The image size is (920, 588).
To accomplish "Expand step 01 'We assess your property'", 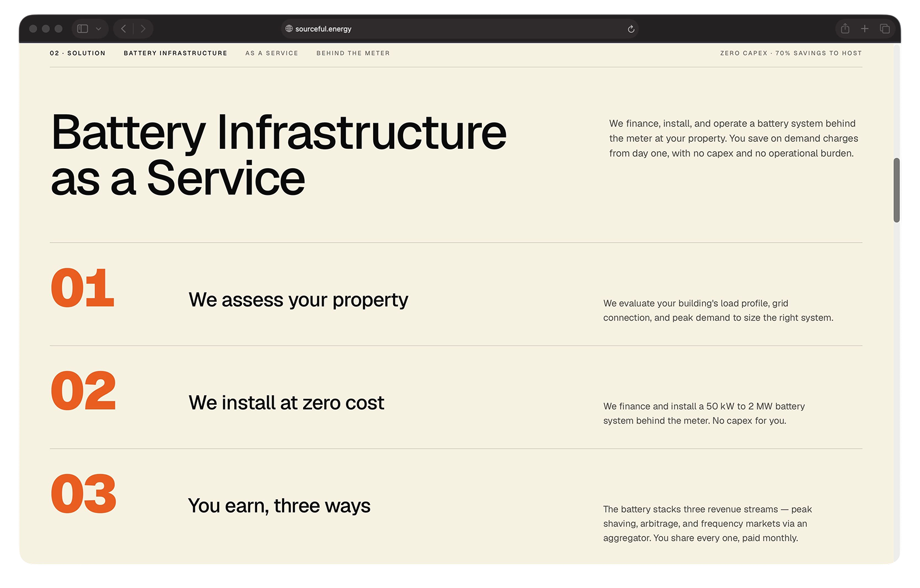I will click(298, 299).
